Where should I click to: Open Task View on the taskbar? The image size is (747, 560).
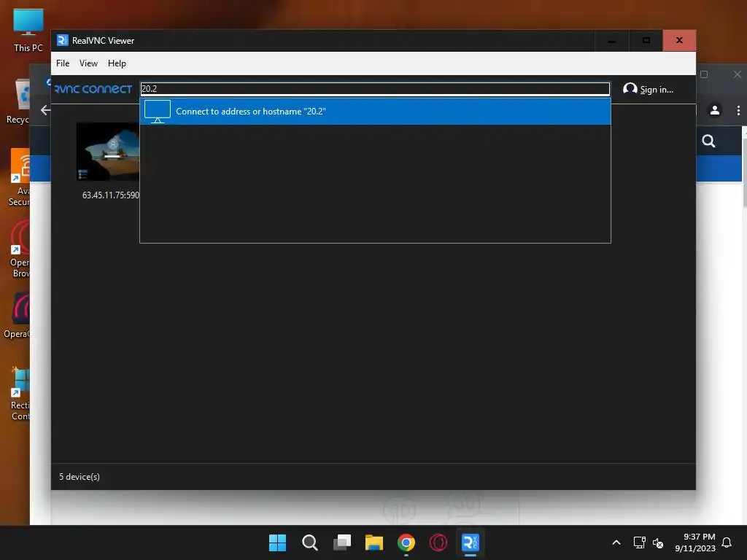342,542
